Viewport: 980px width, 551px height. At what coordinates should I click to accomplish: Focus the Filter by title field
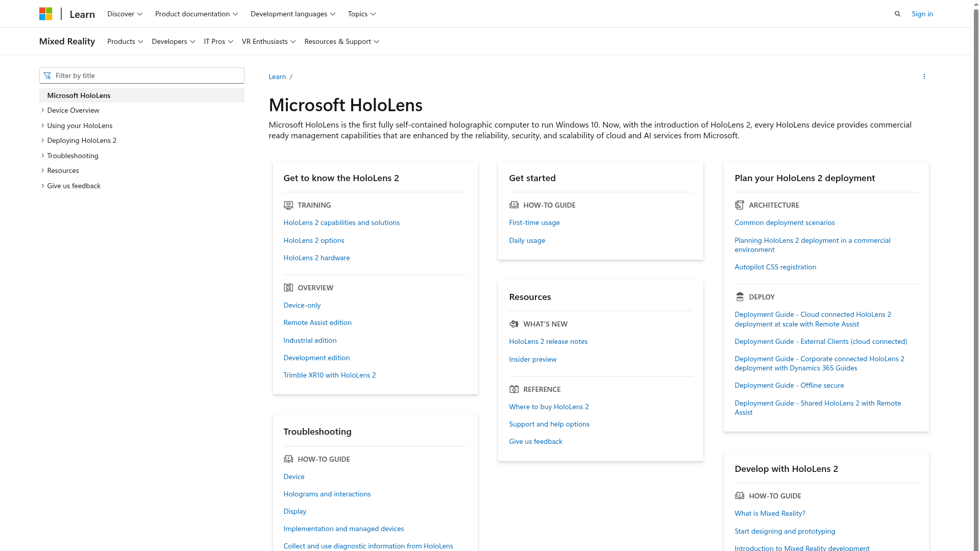pyautogui.click(x=142, y=76)
